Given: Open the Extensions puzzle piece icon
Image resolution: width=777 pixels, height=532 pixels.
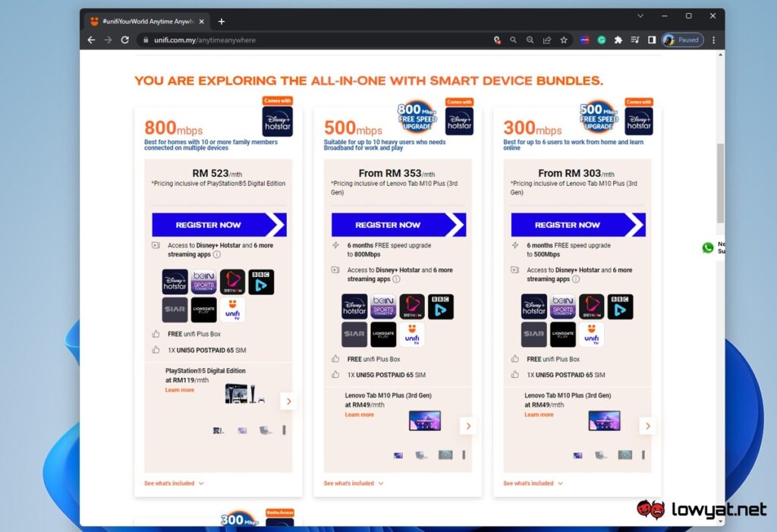Looking at the screenshot, I should (x=618, y=40).
